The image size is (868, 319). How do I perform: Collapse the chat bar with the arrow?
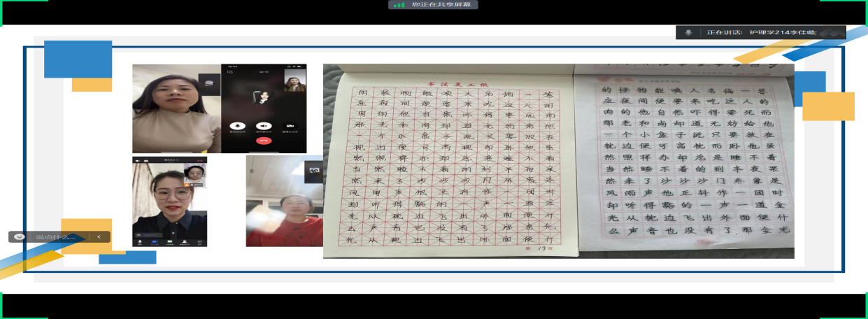(x=99, y=237)
